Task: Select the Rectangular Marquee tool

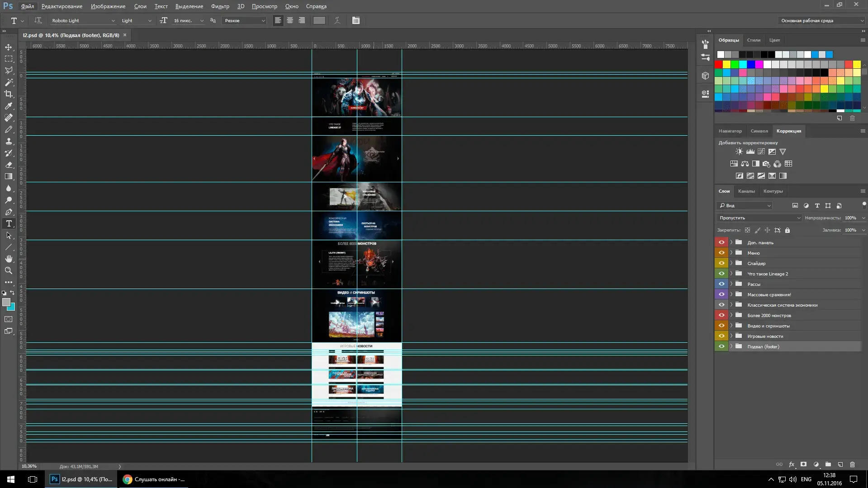Action: tap(9, 59)
